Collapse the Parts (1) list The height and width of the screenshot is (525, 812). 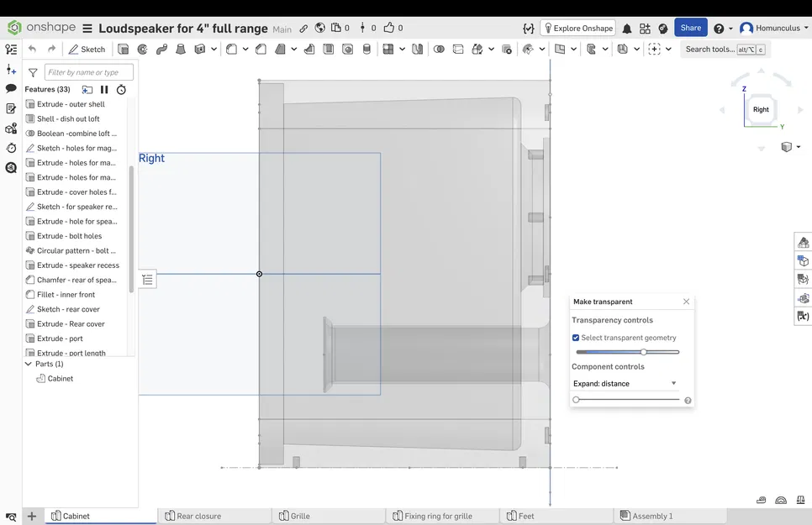click(x=28, y=364)
